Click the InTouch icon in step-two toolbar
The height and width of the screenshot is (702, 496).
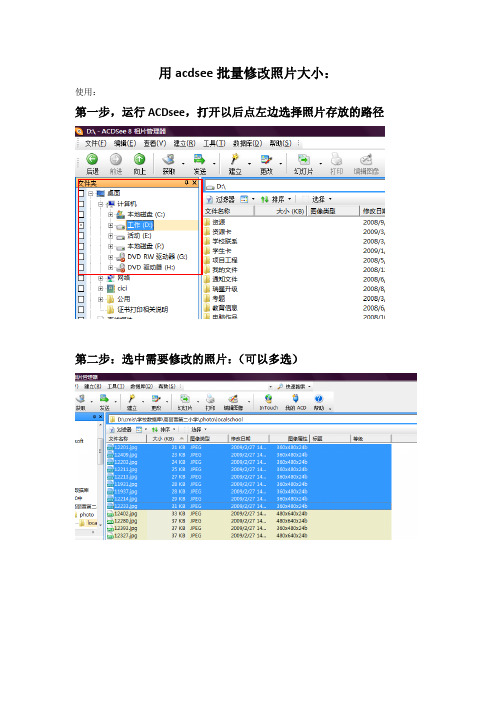coord(268,398)
